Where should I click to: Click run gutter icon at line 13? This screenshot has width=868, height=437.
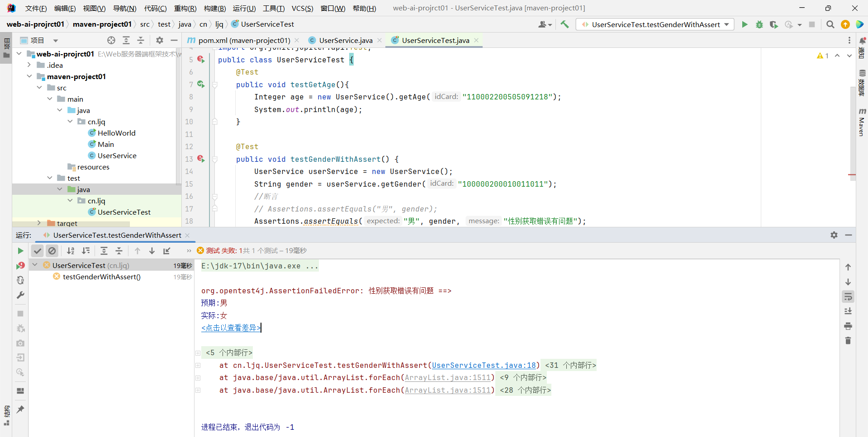201,159
